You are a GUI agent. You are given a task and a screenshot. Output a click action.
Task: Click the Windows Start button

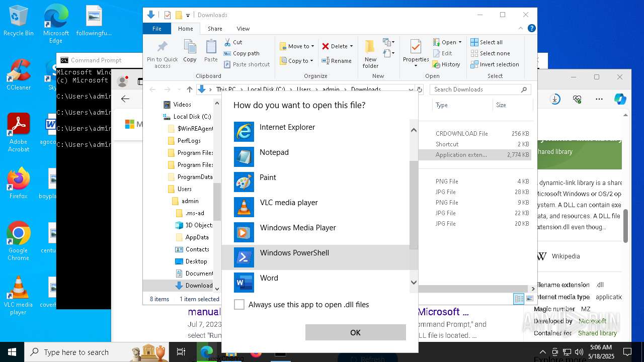(12, 352)
